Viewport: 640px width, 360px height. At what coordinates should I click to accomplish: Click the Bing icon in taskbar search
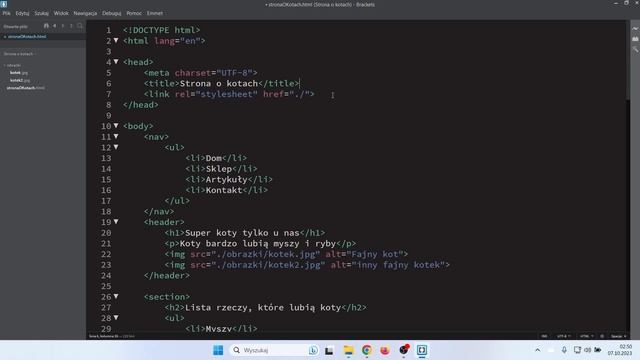coord(313,350)
